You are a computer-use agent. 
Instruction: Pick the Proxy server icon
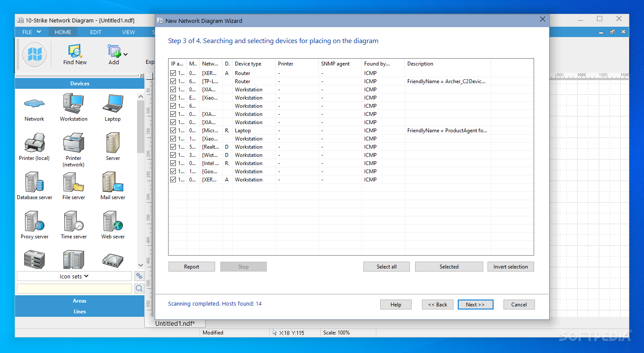tap(34, 221)
